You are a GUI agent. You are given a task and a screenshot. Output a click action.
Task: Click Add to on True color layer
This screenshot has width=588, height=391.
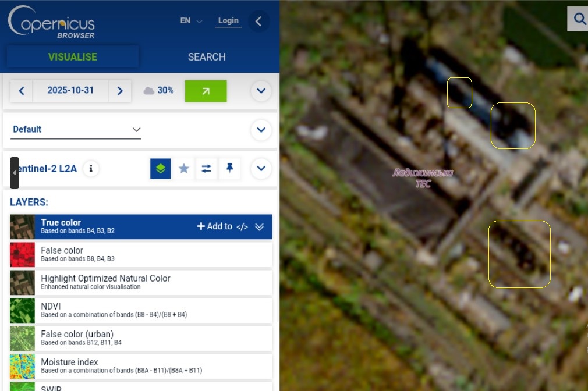coord(214,226)
